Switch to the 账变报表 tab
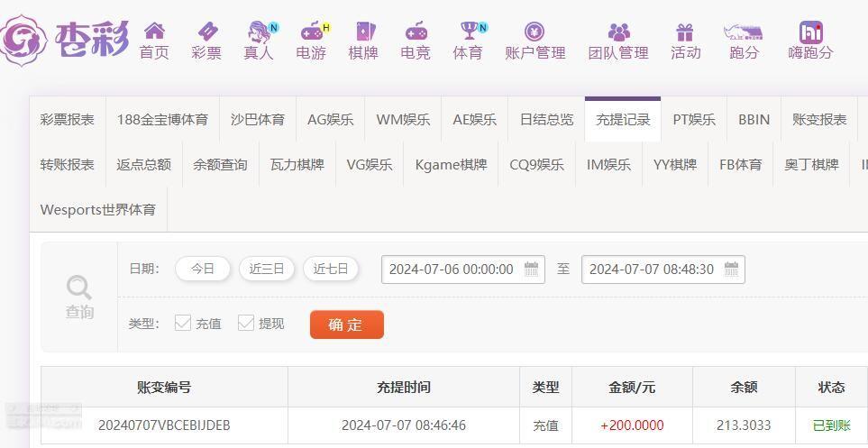Viewport: 868px width, 448px height. (x=819, y=120)
